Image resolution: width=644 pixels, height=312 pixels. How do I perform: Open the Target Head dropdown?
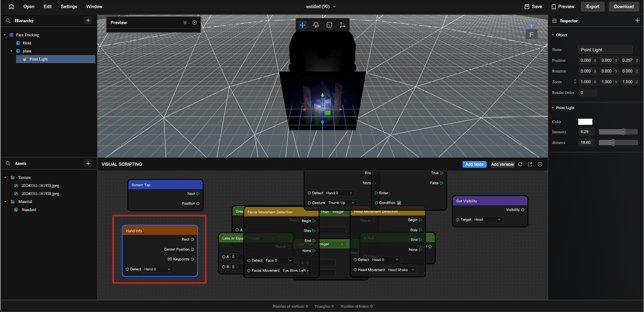(x=488, y=219)
